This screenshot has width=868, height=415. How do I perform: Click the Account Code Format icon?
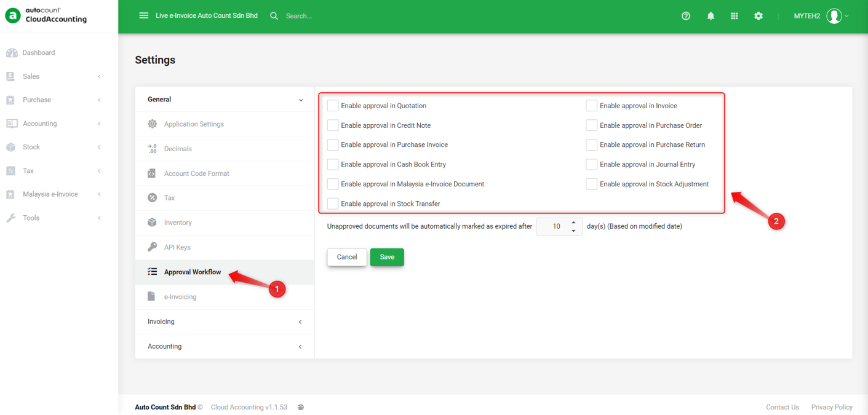click(x=152, y=173)
